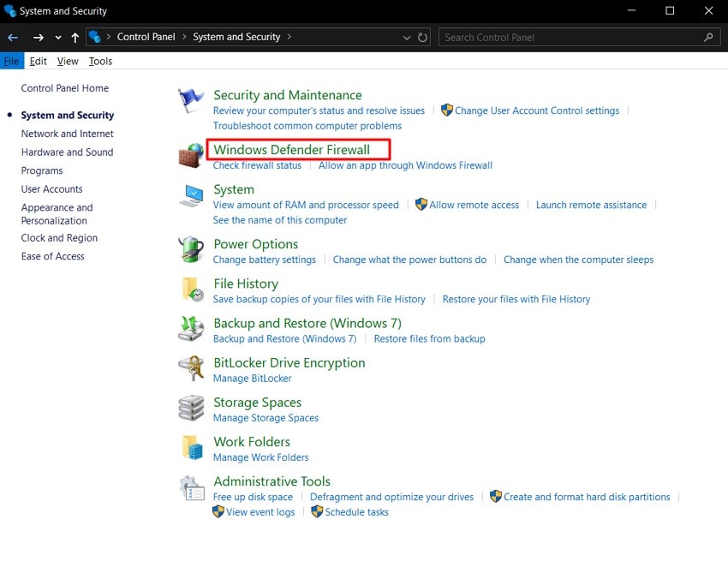Click the search magnifier icon
Screen dimensions: 728x561
coord(708,37)
